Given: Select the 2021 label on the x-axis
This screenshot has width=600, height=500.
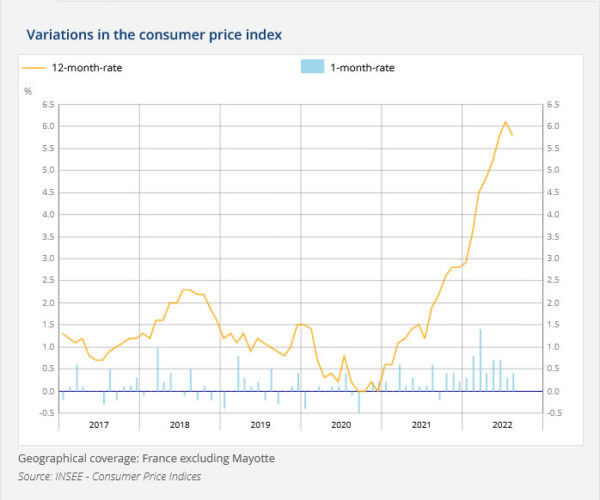Looking at the screenshot, I should tap(421, 425).
